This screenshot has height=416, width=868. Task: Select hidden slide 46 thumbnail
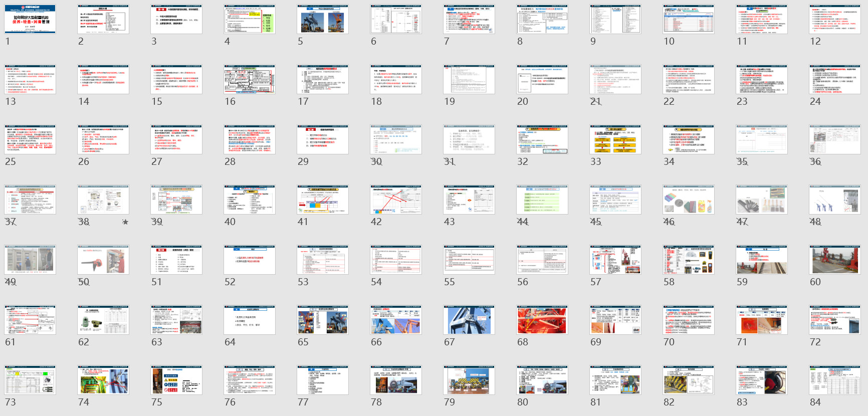pos(689,200)
